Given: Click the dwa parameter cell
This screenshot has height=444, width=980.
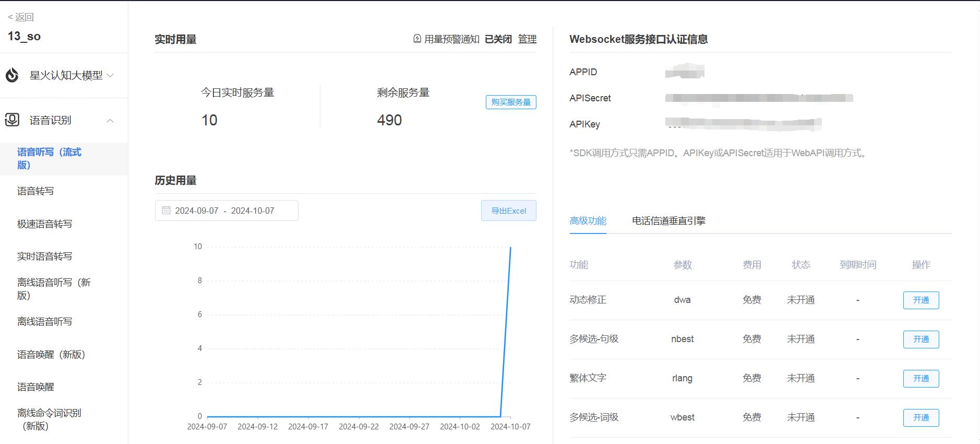Looking at the screenshot, I should click(x=682, y=300).
